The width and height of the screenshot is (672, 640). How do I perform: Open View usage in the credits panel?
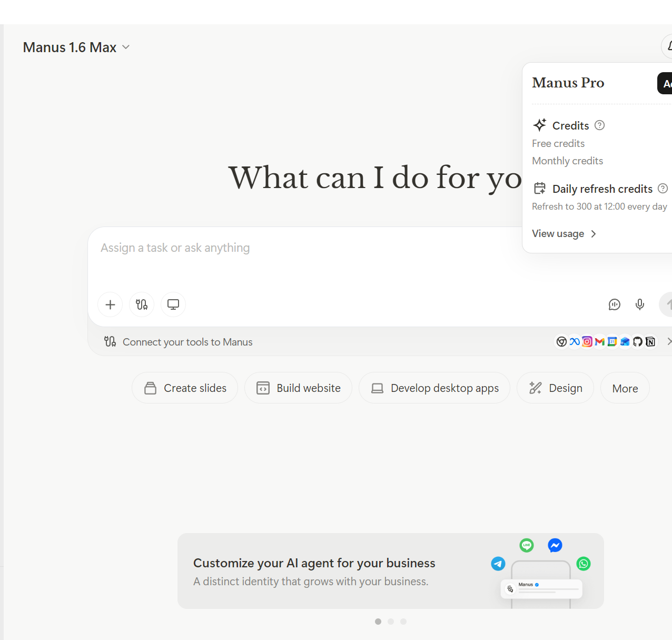564,234
